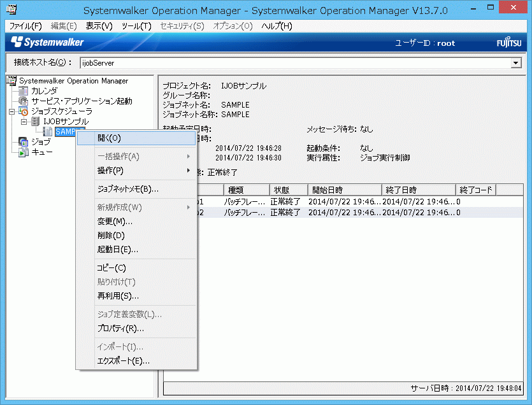
Task: Choose 再利用(S)... in the context menu
Action: click(x=136, y=296)
